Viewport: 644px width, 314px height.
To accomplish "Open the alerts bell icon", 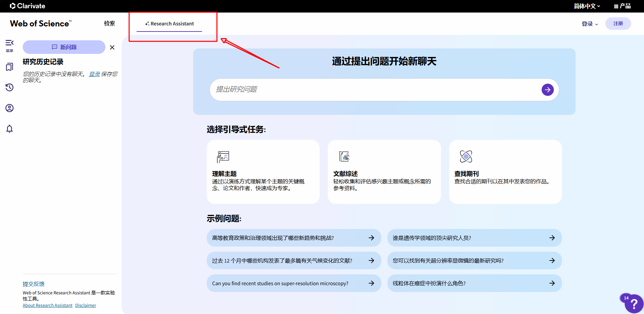I will tap(9, 129).
